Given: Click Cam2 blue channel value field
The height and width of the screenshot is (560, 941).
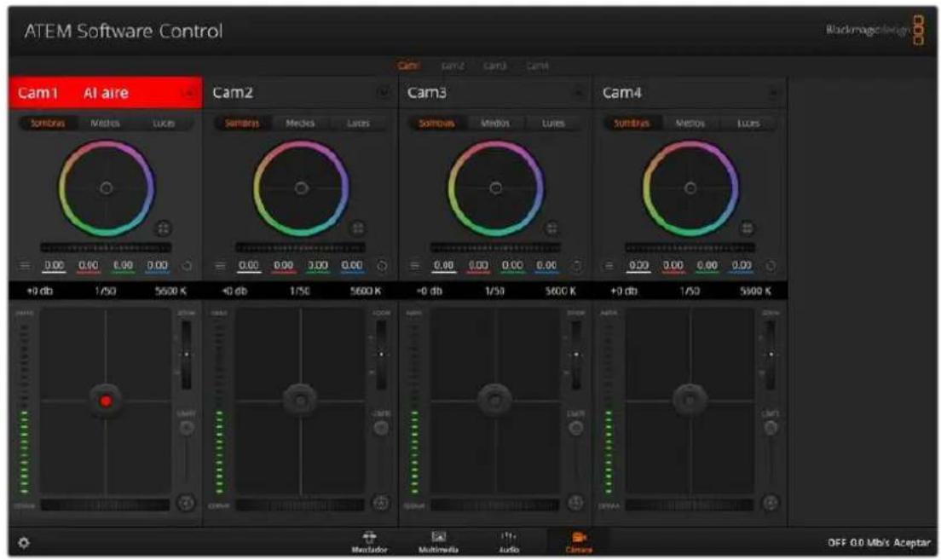Looking at the screenshot, I should [x=352, y=266].
